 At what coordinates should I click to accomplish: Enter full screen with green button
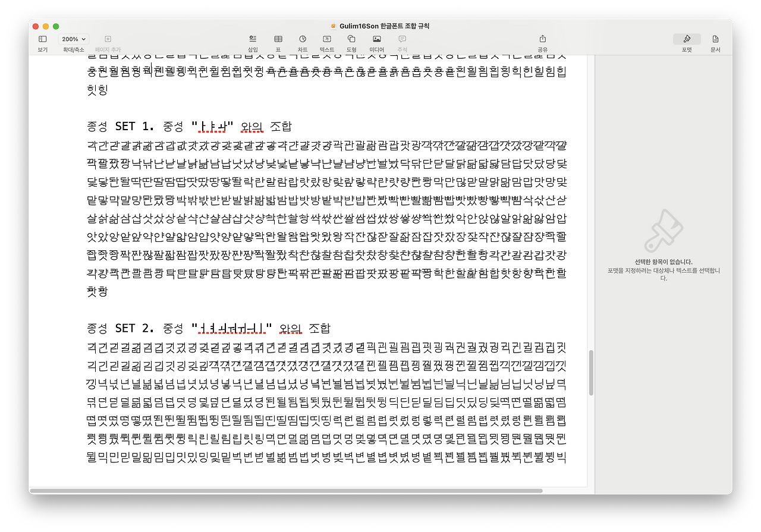(56, 26)
